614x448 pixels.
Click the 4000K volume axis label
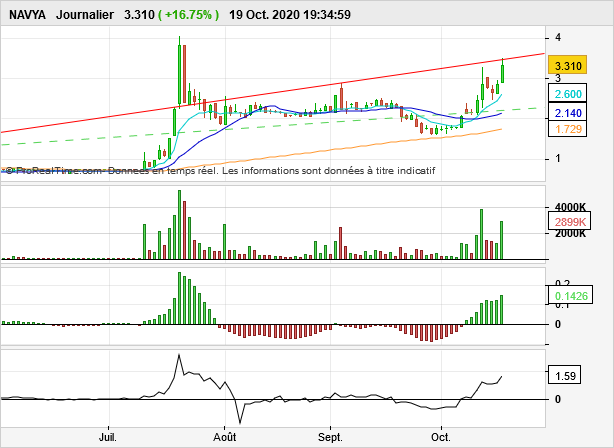click(x=570, y=207)
